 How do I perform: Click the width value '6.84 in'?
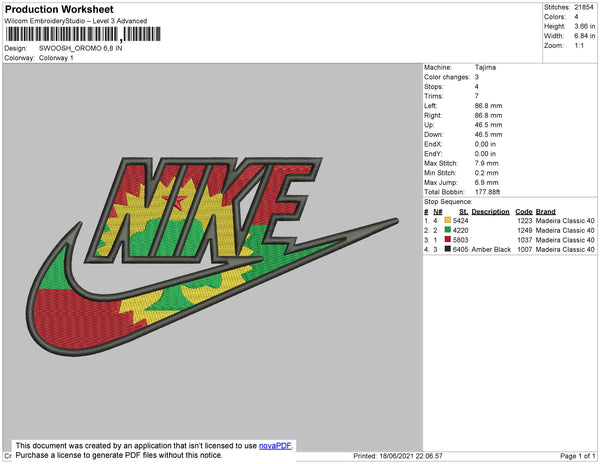584,36
